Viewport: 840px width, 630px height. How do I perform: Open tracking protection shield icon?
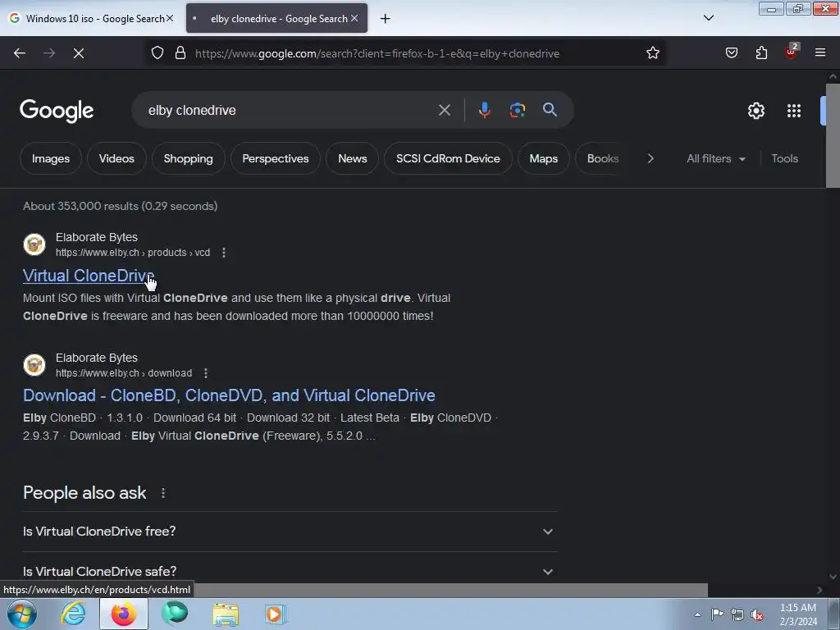tap(157, 53)
